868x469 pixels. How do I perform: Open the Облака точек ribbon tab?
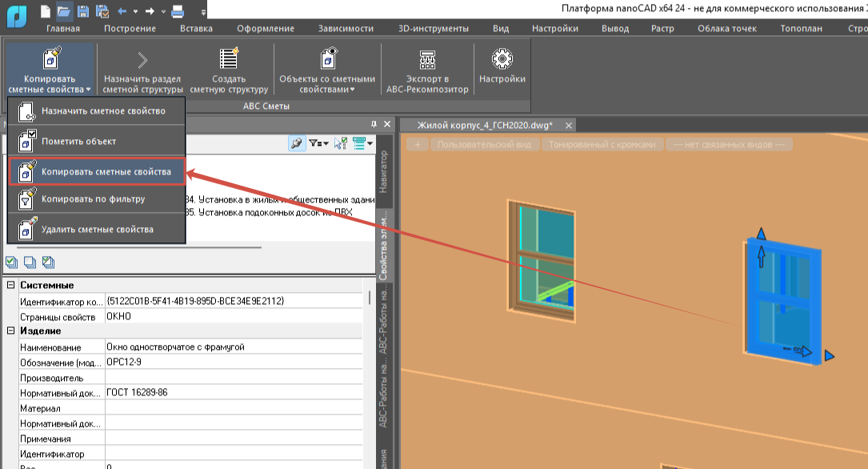727,28
